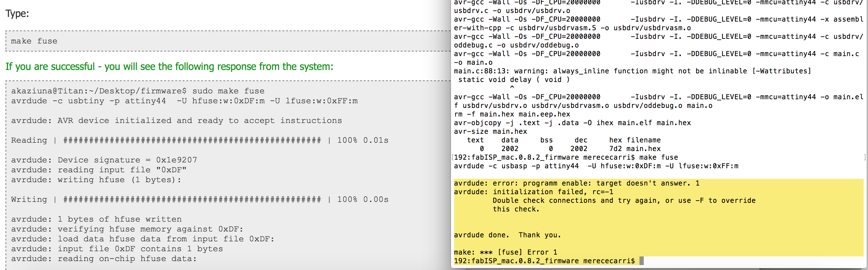Click 'avr-size main.hex' line in terminal
Viewport: 868px width, 270px height.
(x=490, y=132)
